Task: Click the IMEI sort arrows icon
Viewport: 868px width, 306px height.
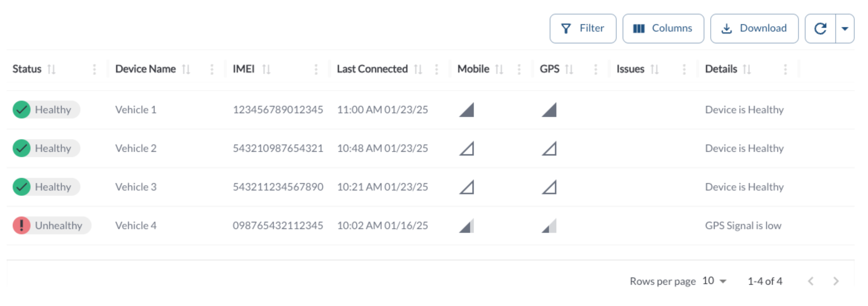Action: [266, 69]
